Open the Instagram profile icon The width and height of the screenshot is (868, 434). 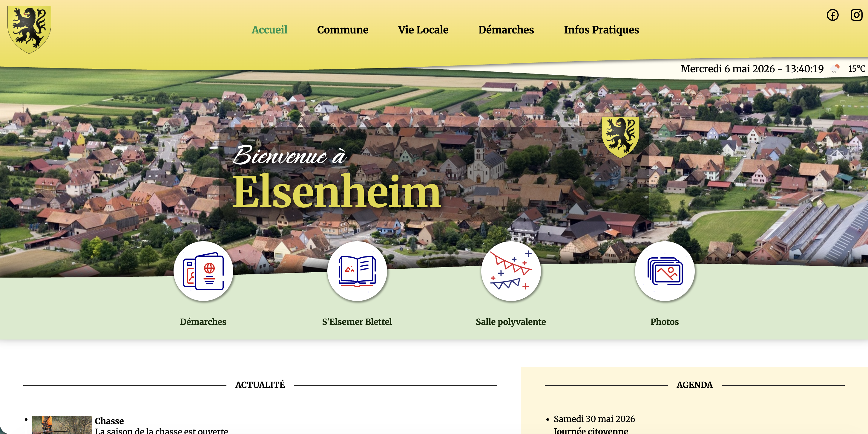pos(856,15)
